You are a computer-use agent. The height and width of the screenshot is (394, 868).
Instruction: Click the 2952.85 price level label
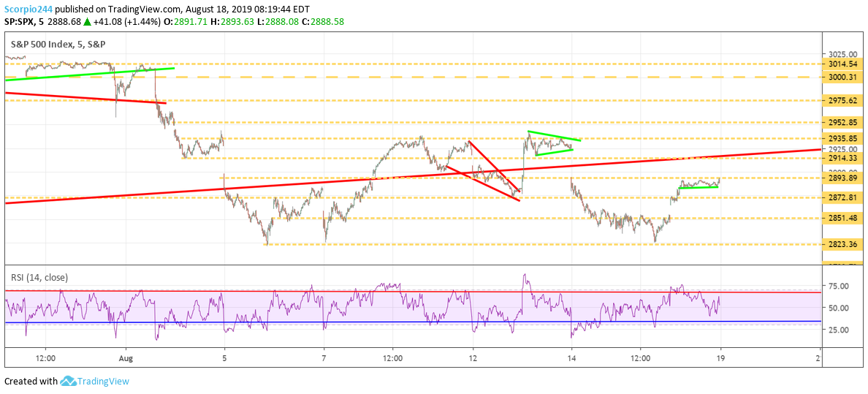coord(844,122)
